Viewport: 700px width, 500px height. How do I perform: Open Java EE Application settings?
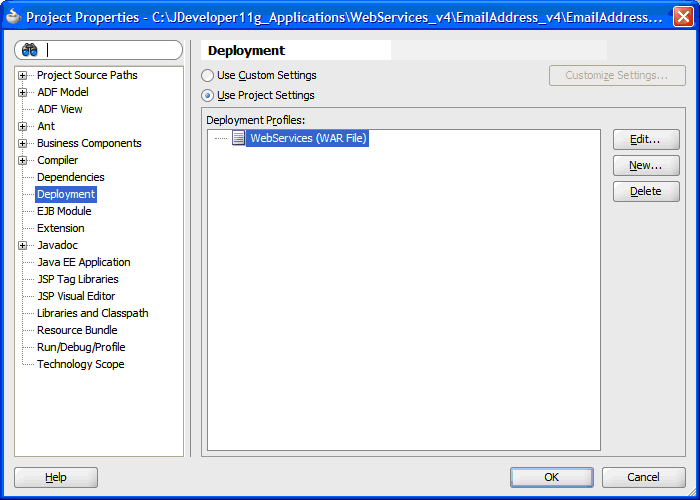[x=84, y=262]
